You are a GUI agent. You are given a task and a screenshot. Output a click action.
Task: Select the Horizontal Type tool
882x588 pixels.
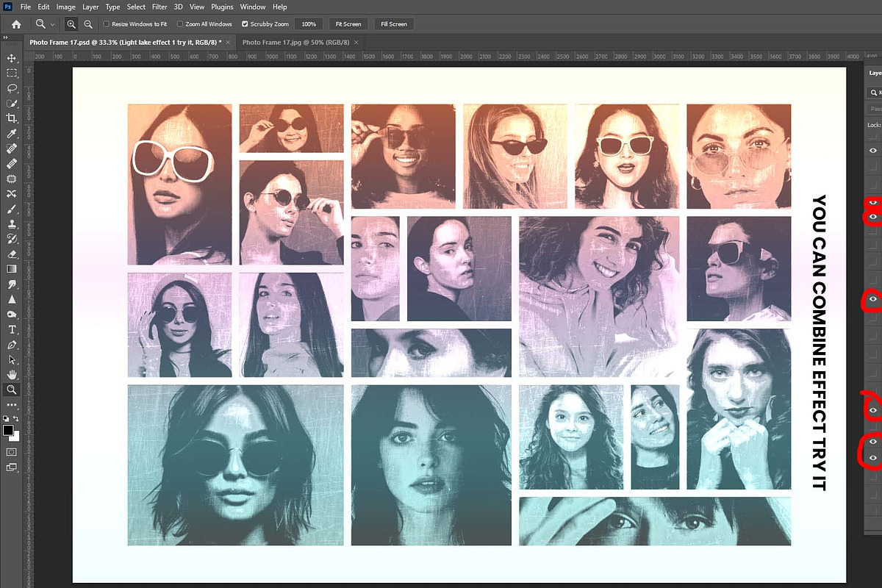[x=11, y=330]
